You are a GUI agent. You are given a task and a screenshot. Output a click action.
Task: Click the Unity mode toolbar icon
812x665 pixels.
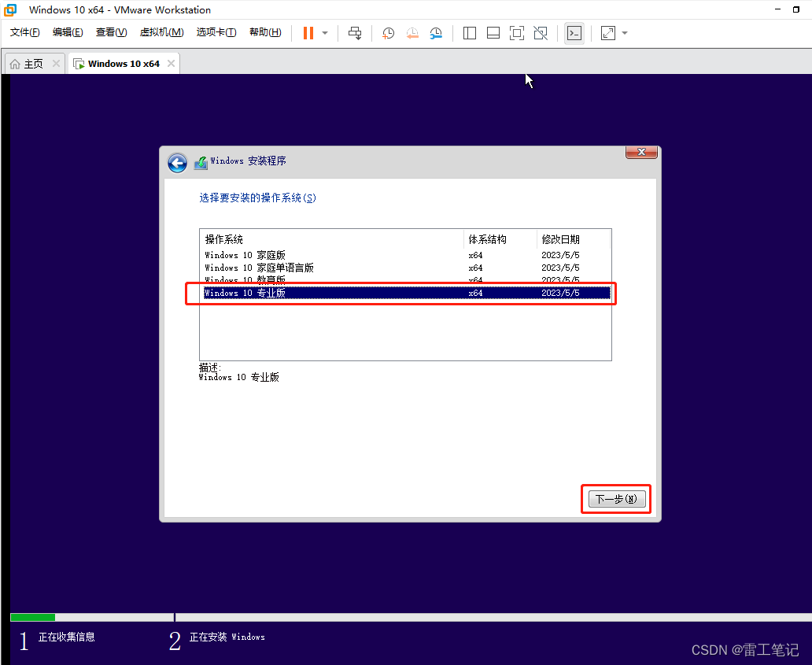pos(541,33)
